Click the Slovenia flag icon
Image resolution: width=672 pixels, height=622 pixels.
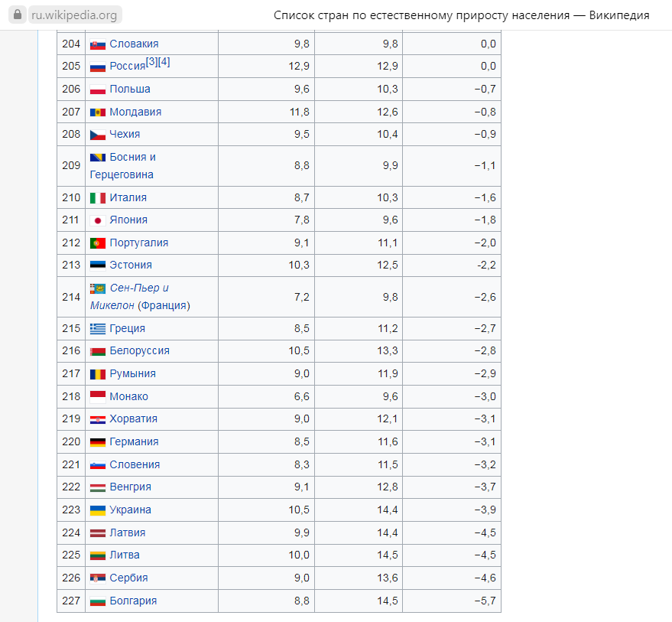98,465
